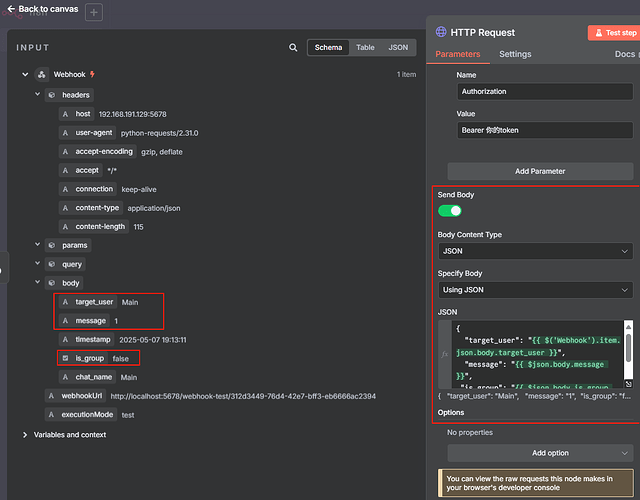
Task: Click the params object cube icon
Action: (52, 245)
